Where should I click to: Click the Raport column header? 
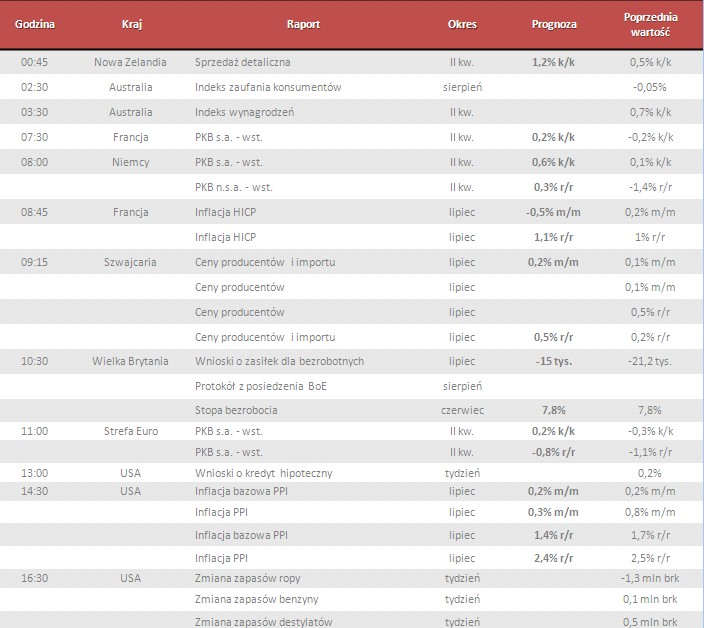pos(303,24)
